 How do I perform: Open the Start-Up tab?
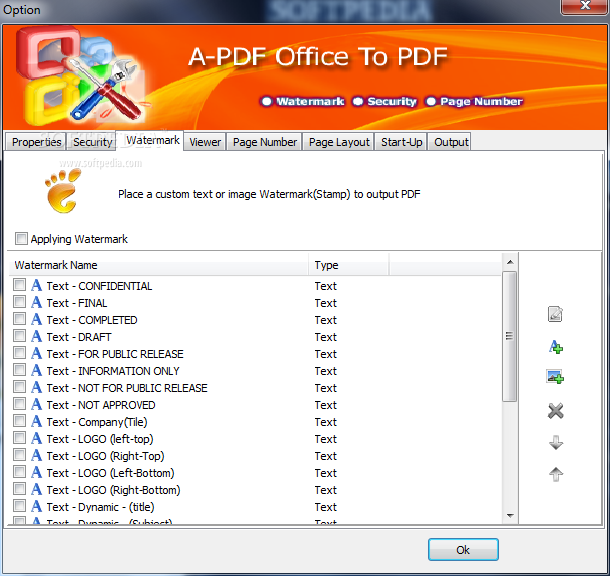pos(401,142)
